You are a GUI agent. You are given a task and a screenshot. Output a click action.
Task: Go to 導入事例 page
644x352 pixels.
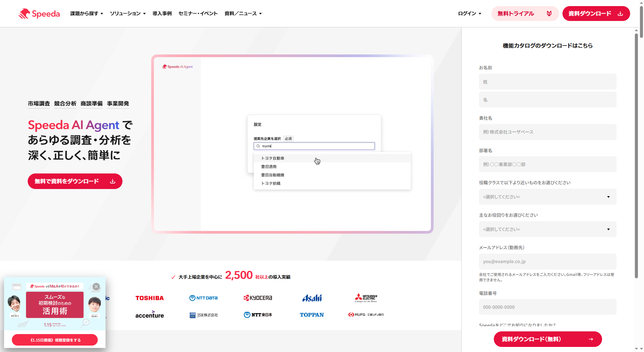click(162, 14)
